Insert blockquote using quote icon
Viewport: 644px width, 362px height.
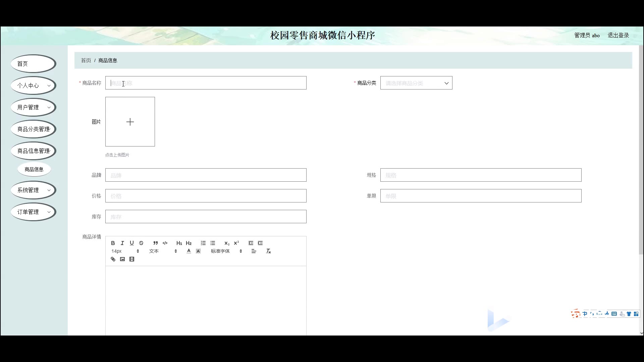tap(155, 243)
